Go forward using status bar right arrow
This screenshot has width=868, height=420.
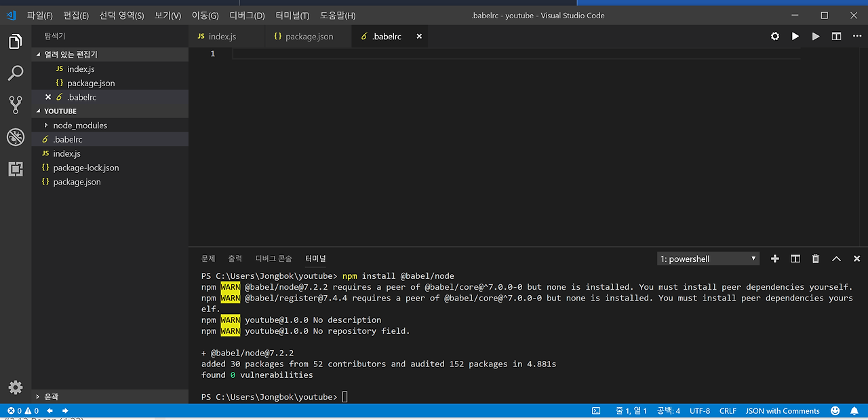(66, 411)
